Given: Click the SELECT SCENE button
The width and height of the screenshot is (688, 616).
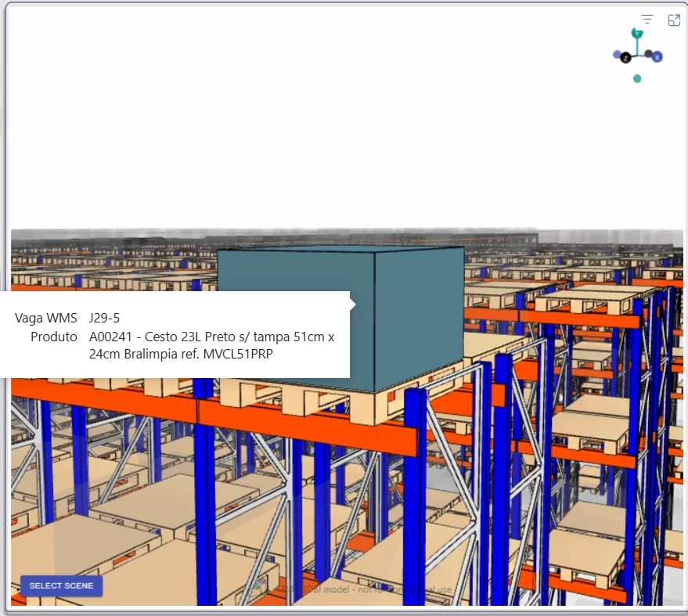Looking at the screenshot, I should point(61,585).
